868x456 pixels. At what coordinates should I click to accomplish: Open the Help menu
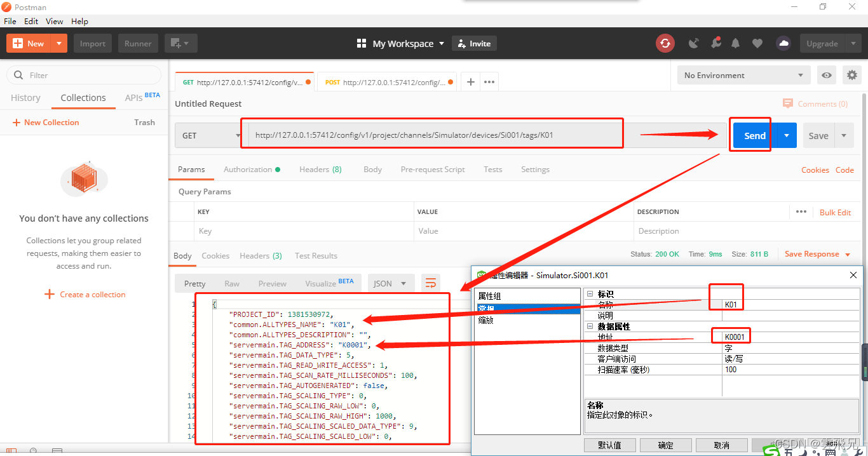(x=79, y=21)
